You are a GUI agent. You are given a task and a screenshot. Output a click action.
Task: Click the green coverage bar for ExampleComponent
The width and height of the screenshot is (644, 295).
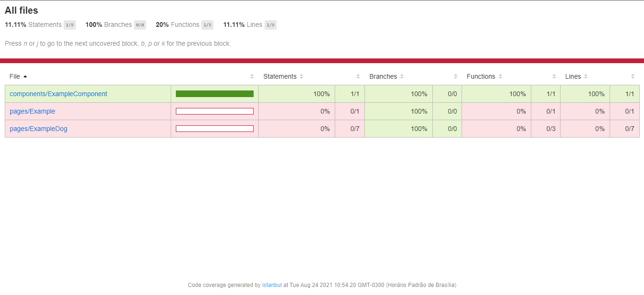click(x=215, y=94)
